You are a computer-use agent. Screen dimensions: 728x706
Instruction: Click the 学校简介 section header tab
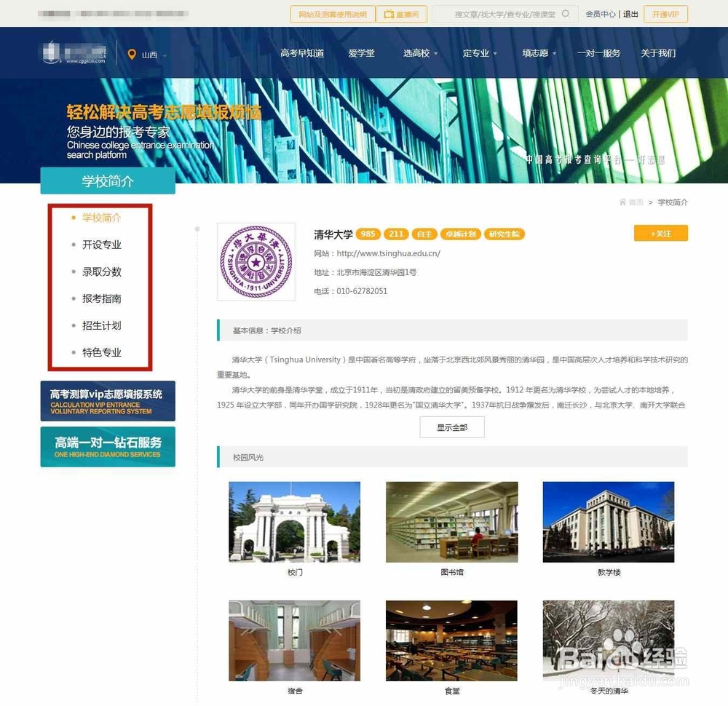click(108, 181)
